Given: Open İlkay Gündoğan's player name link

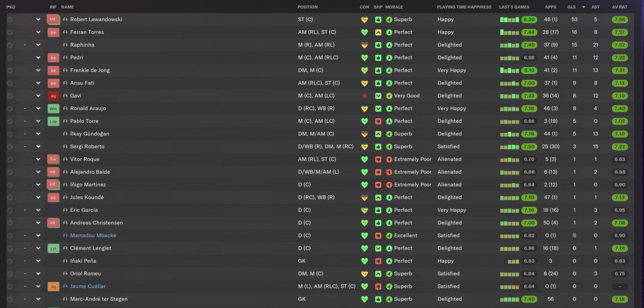Looking at the screenshot, I should [x=90, y=134].
